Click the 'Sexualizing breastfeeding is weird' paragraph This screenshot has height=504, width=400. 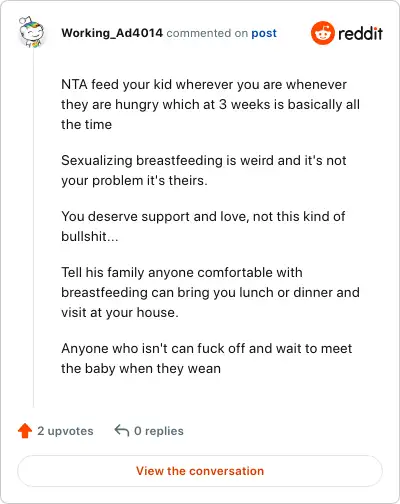(x=204, y=170)
